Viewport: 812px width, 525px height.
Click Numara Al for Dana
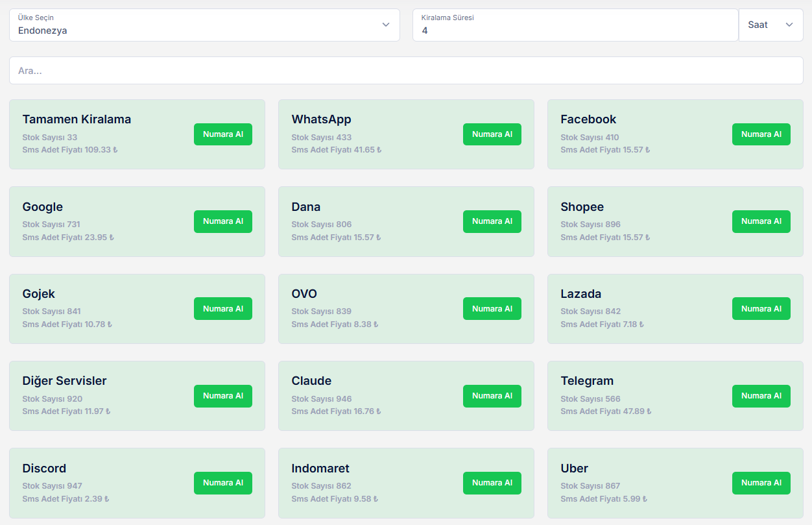point(492,221)
